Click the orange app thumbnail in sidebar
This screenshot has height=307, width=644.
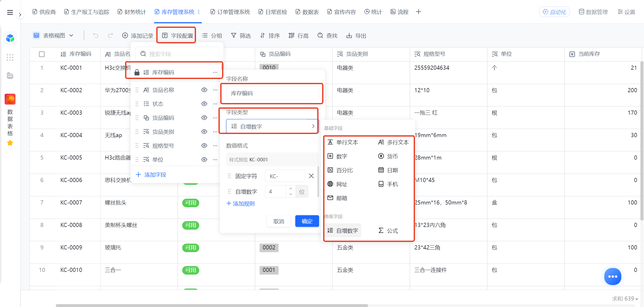[x=10, y=99]
